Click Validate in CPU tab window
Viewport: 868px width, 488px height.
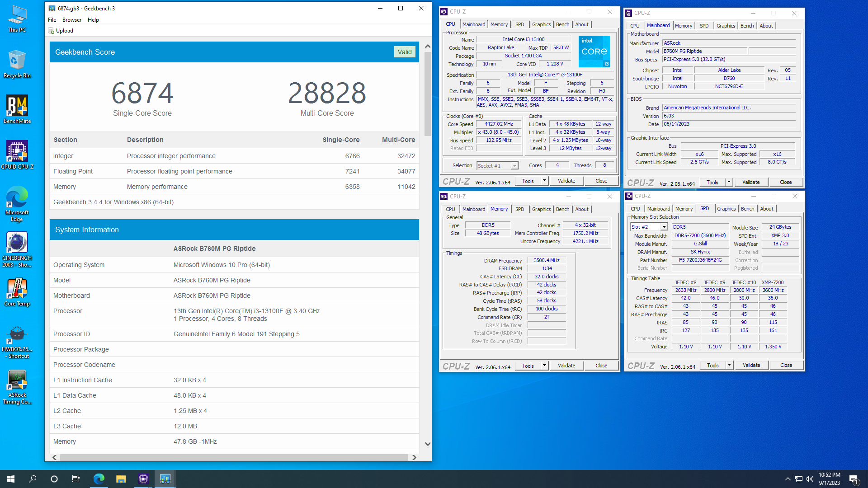click(x=566, y=181)
